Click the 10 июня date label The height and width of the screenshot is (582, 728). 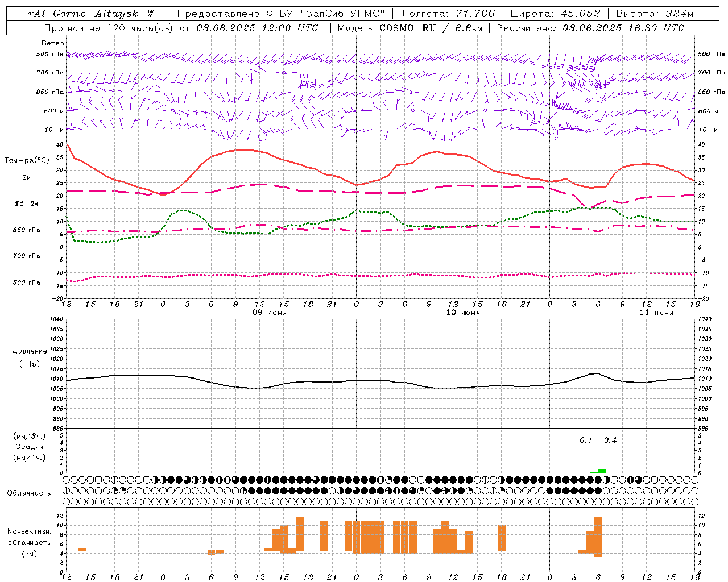coord(462,313)
